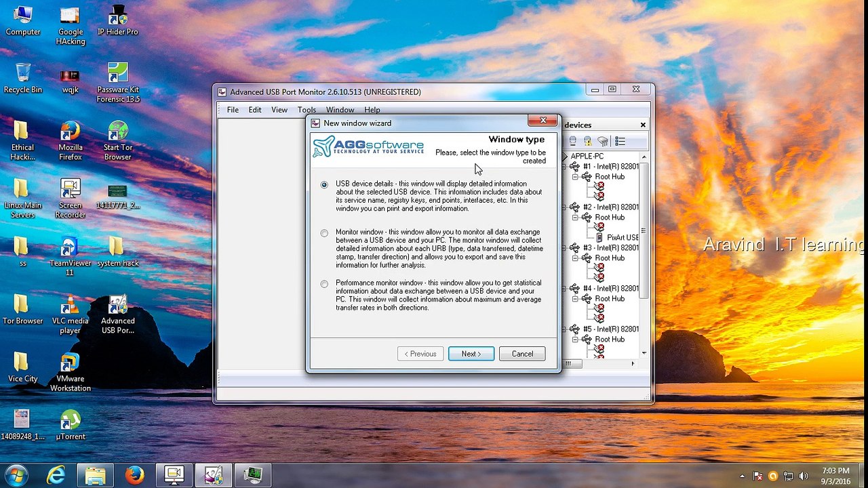Screen dimensions: 868x488
Task: Click the device with warning toolbar icon
Action: [587, 141]
